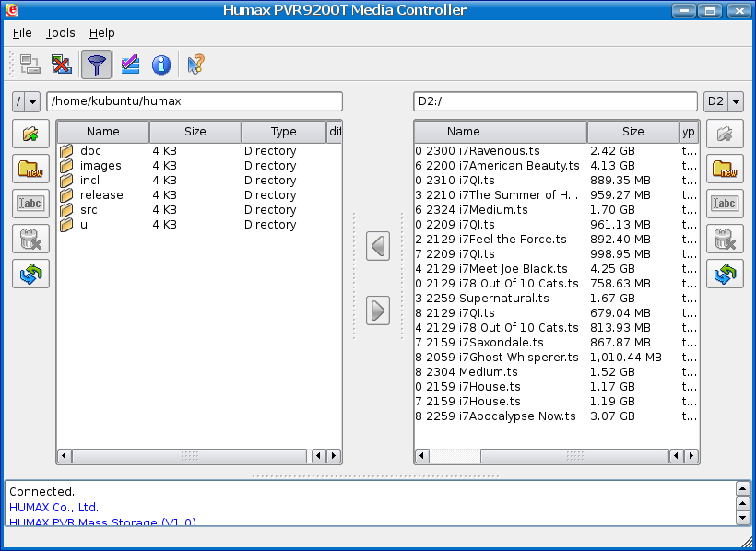Toggle the funnel Filter toolbar button
The height and width of the screenshot is (551, 756).
[97, 64]
